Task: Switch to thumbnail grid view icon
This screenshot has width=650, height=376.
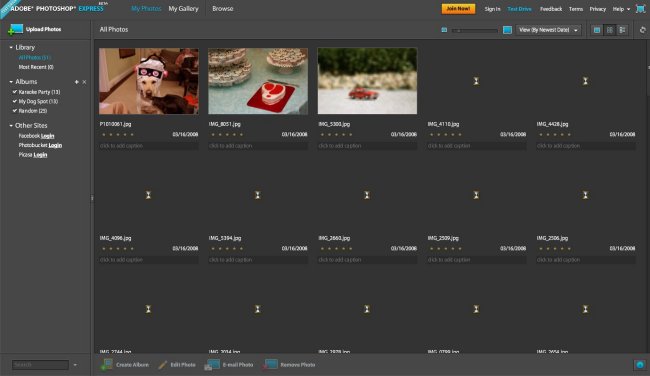Action: [597, 30]
